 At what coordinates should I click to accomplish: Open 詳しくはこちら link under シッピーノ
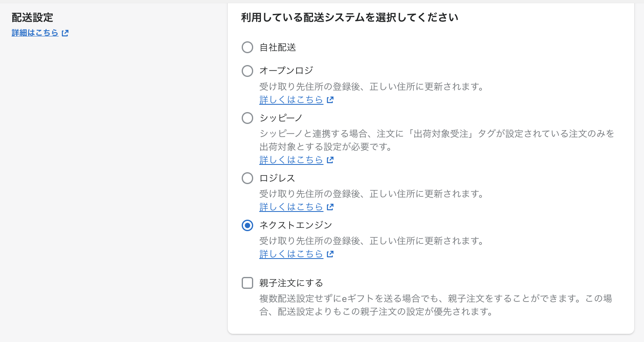pos(291,160)
